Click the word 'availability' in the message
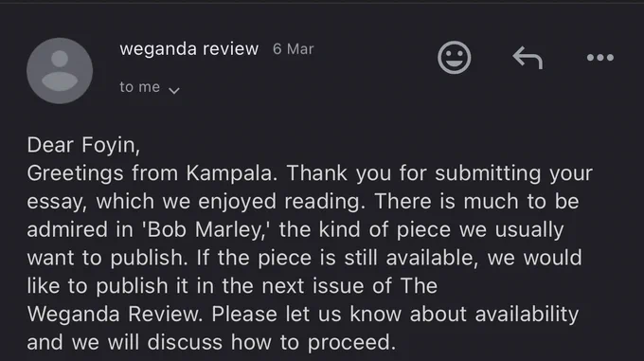This screenshot has height=361, width=644. (527, 315)
